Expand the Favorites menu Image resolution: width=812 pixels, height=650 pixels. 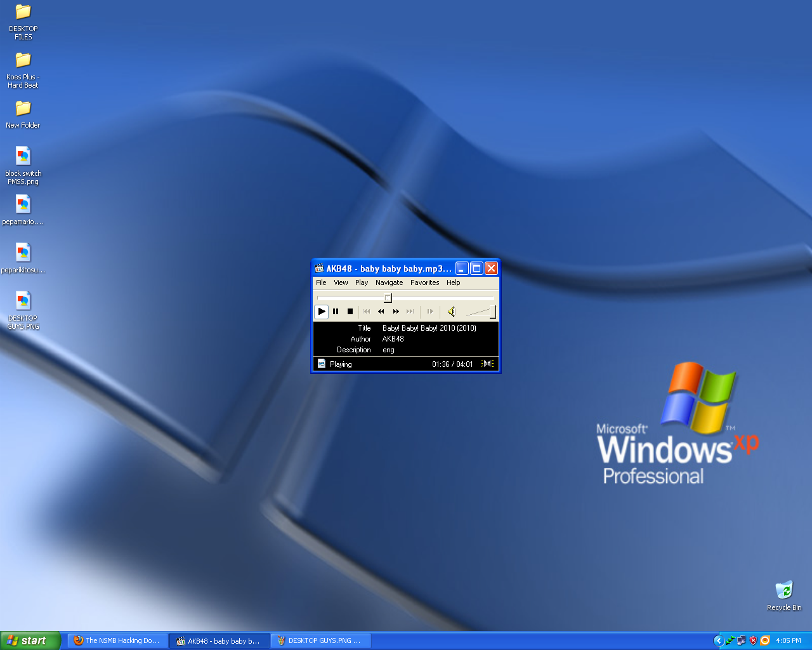424,282
